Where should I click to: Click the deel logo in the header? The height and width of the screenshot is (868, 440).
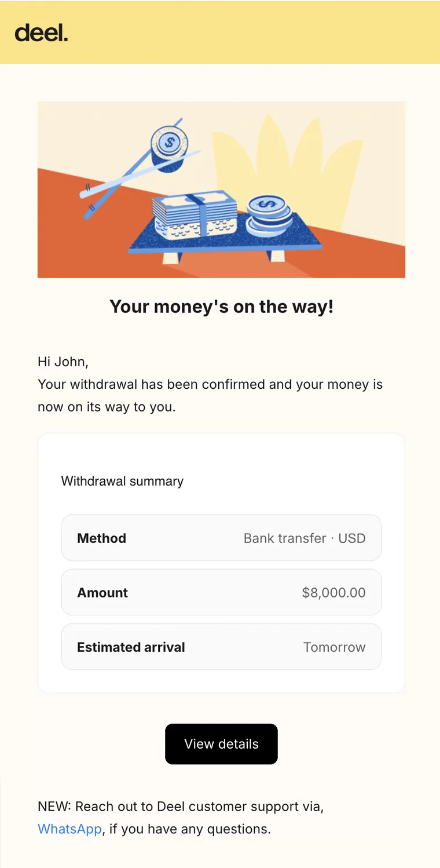pos(41,32)
